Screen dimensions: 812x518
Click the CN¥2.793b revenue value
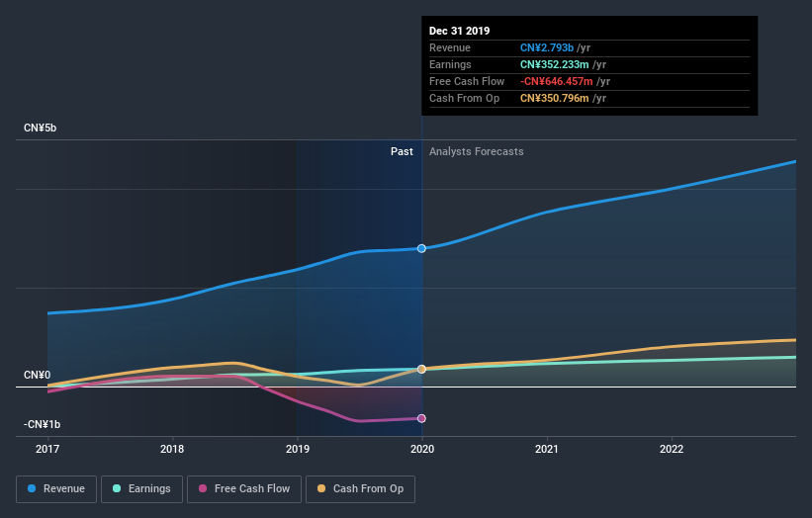coord(547,47)
